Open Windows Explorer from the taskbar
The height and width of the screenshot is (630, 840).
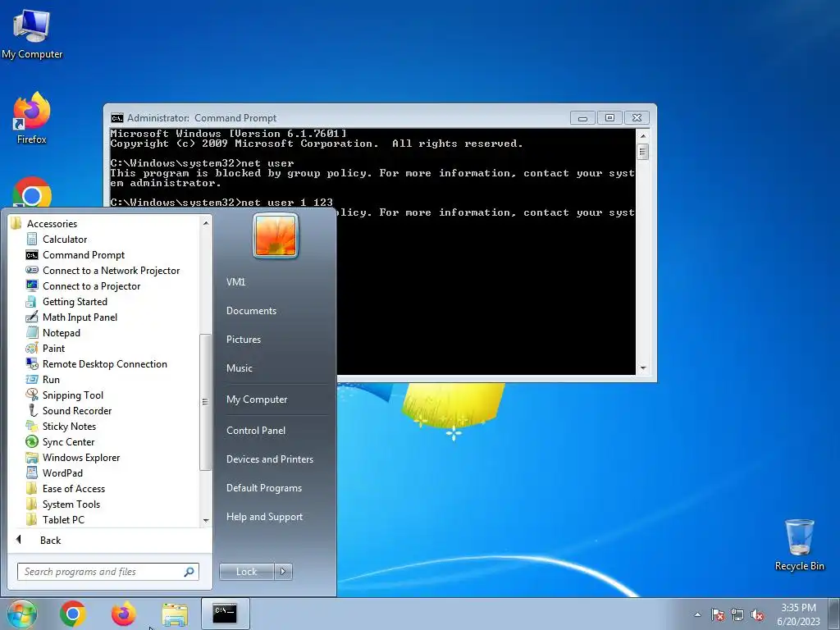(175, 614)
